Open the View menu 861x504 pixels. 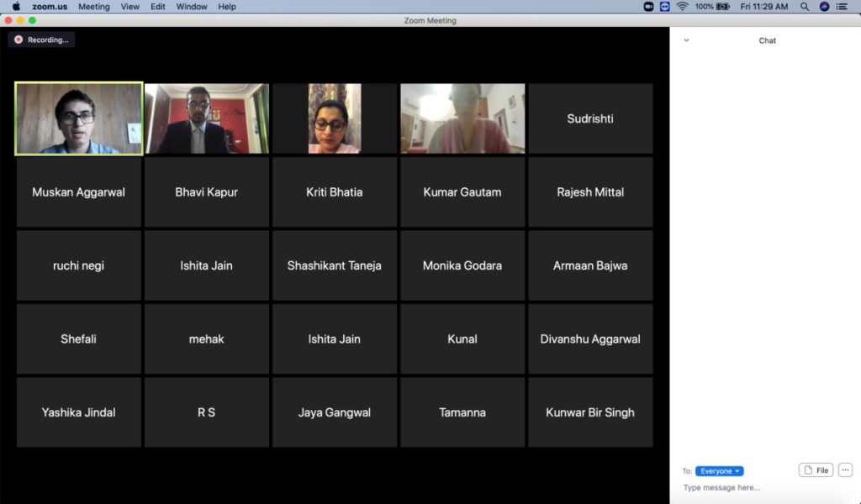(x=129, y=6)
